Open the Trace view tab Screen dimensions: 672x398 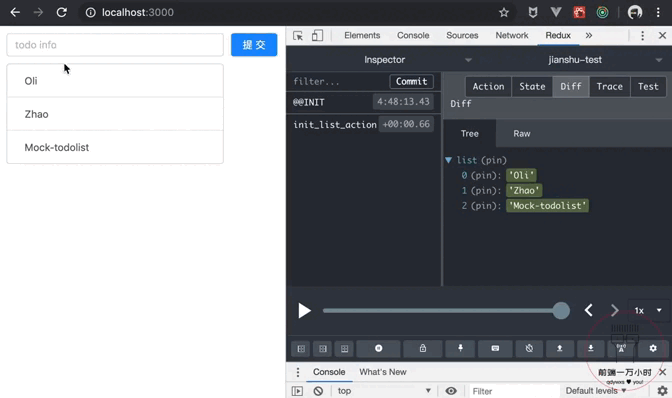coord(609,87)
